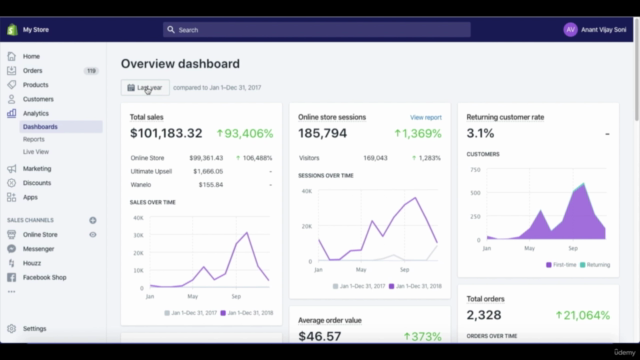The image size is (640, 360).
Task: Click the Products tag icon
Action: point(11,85)
